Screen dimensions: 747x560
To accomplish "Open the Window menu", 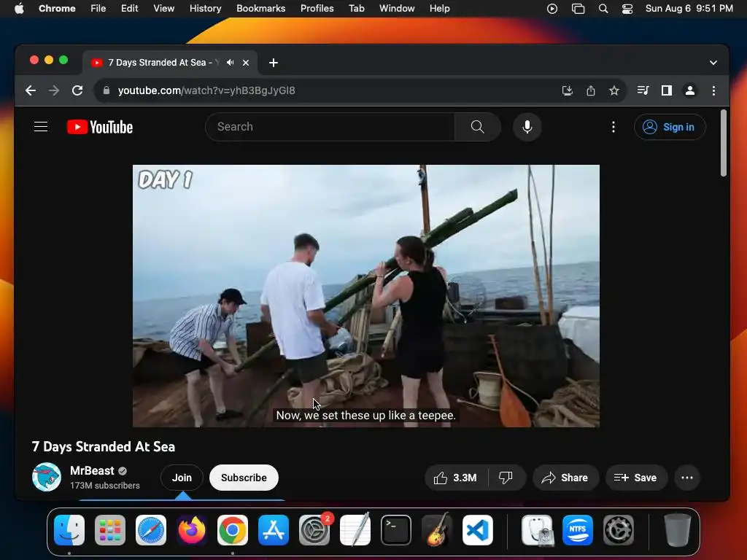I will 397,8.
